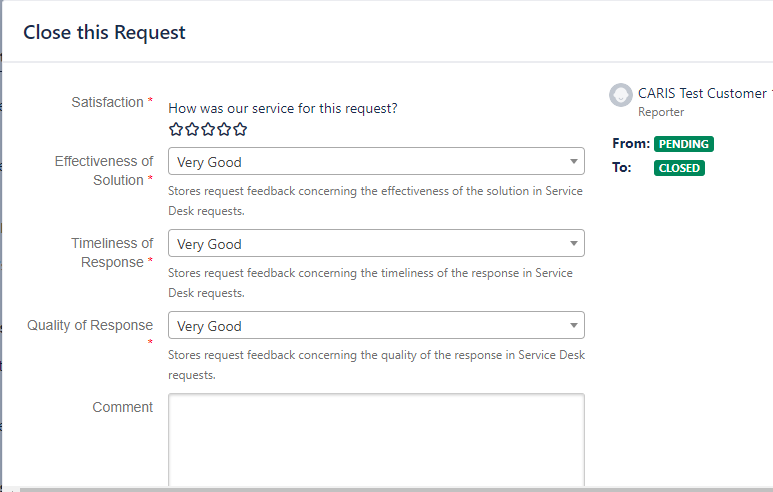Open the Timeliness of Response dropdown

click(376, 243)
